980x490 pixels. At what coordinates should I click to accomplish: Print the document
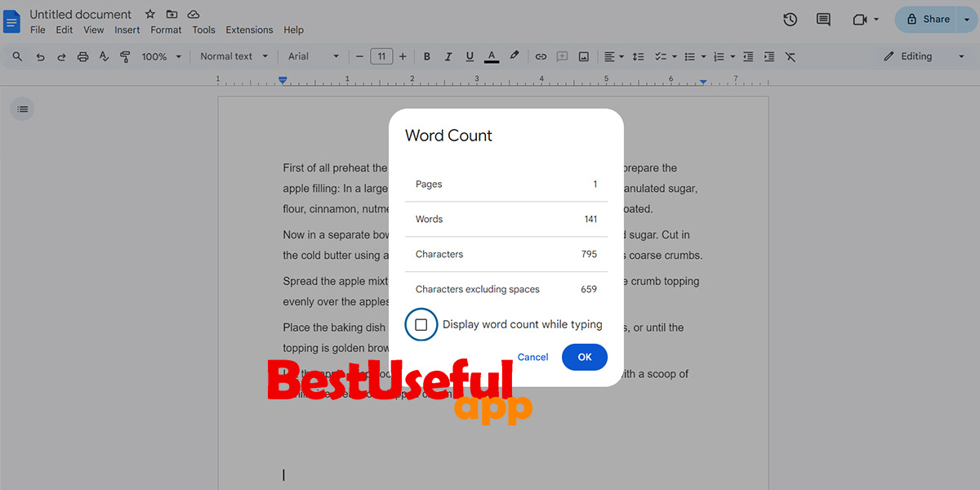[82, 56]
